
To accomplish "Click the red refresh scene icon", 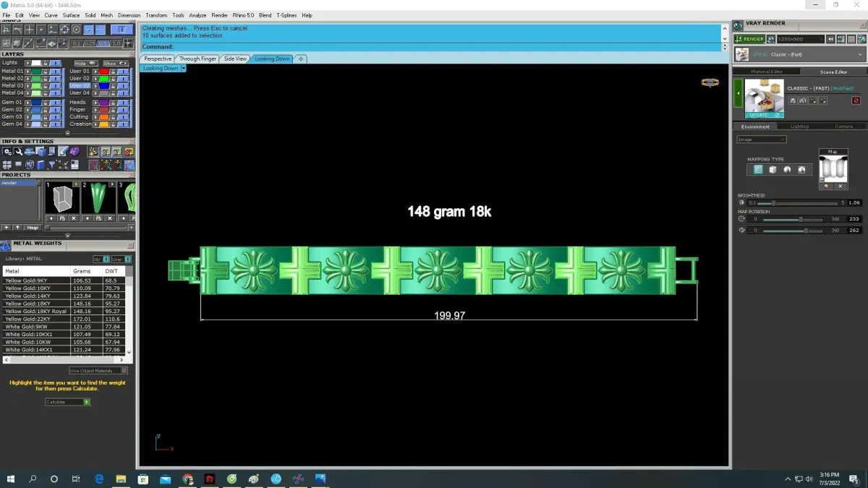I will 856,100.
